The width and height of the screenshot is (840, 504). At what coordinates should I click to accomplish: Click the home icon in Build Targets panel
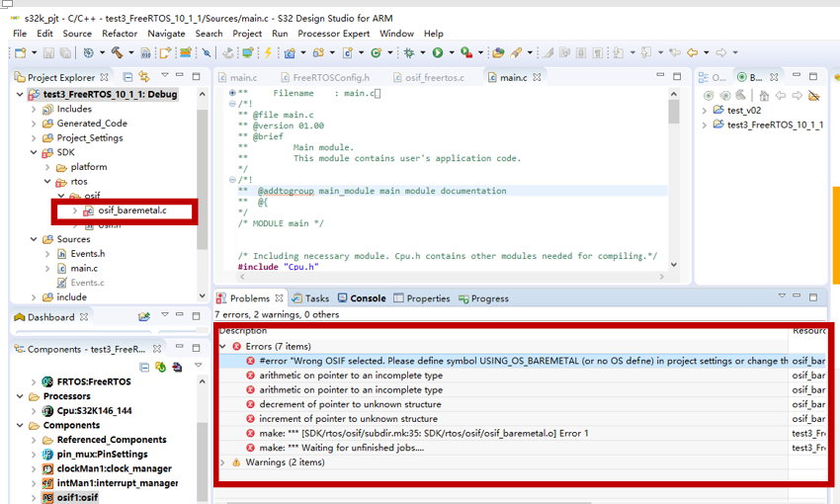(x=764, y=96)
